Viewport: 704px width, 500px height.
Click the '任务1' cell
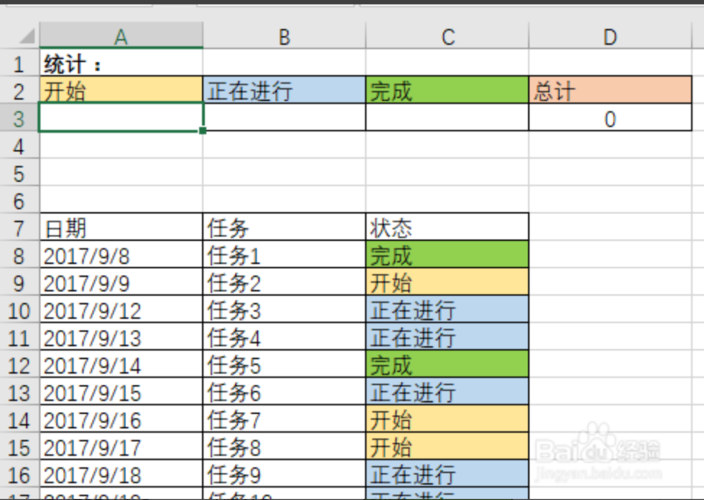284,255
